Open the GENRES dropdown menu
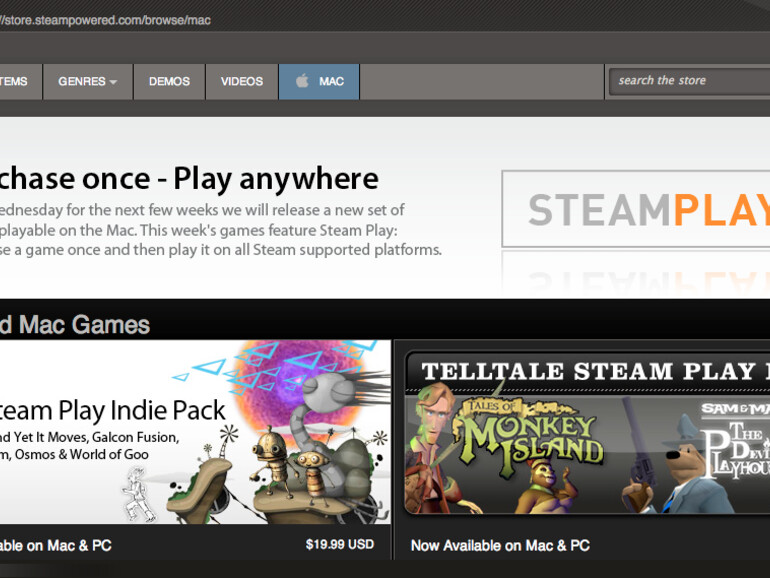This screenshot has width=770, height=578. (87, 82)
